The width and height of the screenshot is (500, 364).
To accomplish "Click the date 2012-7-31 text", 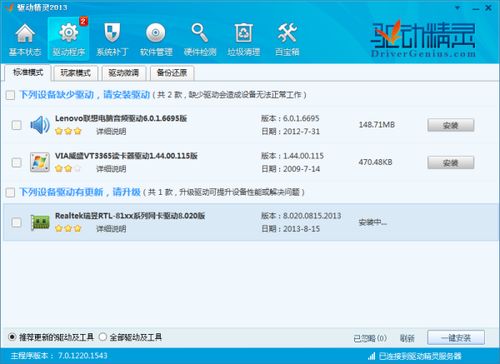I will coord(301,132).
